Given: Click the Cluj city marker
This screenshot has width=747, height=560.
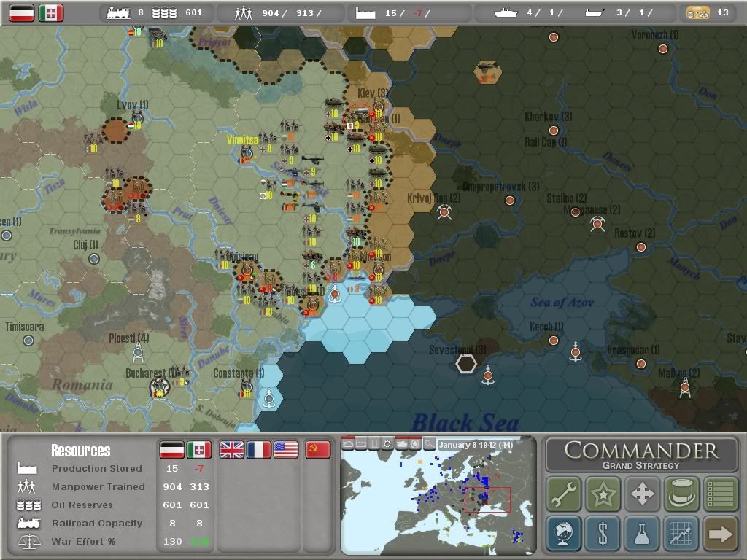Looking at the screenshot, I should click(x=94, y=259).
